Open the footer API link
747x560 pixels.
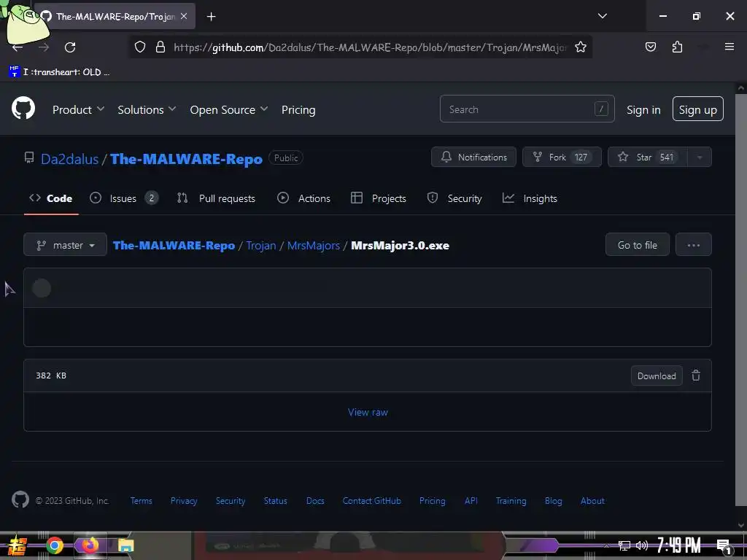click(471, 500)
